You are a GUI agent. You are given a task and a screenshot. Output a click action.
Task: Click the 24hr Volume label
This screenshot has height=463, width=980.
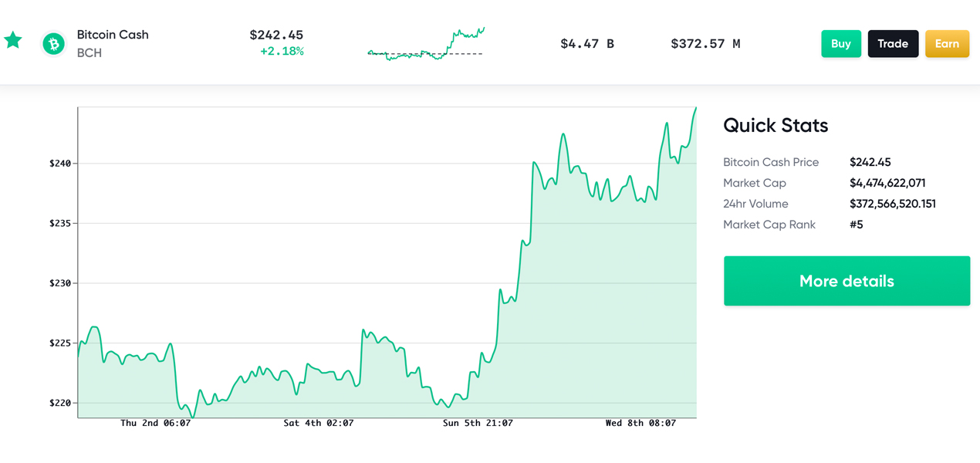pyautogui.click(x=755, y=204)
